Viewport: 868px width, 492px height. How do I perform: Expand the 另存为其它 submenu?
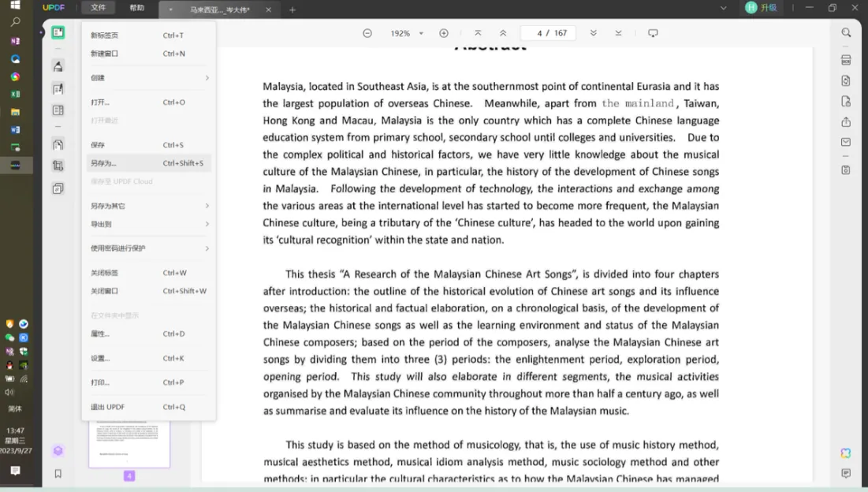coord(150,206)
